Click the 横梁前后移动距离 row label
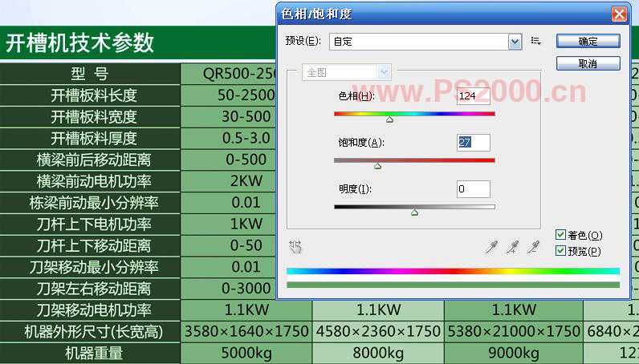The height and width of the screenshot is (364, 639). tap(94, 160)
